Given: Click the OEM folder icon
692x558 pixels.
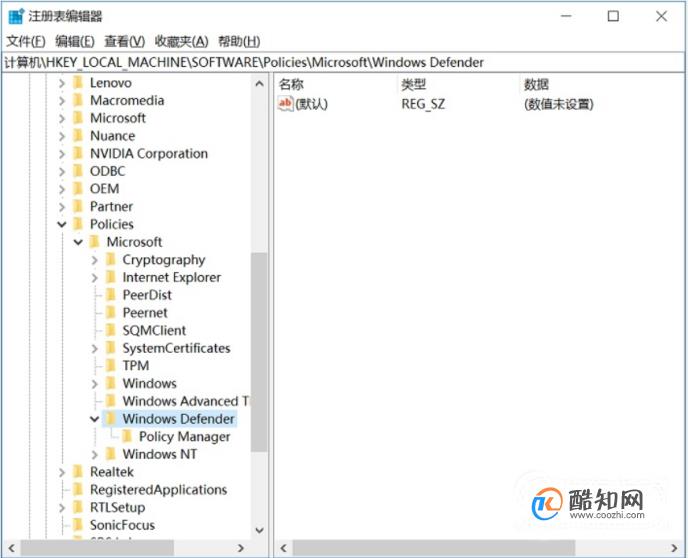Looking at the screenshot, I should (x=78, y=189).
